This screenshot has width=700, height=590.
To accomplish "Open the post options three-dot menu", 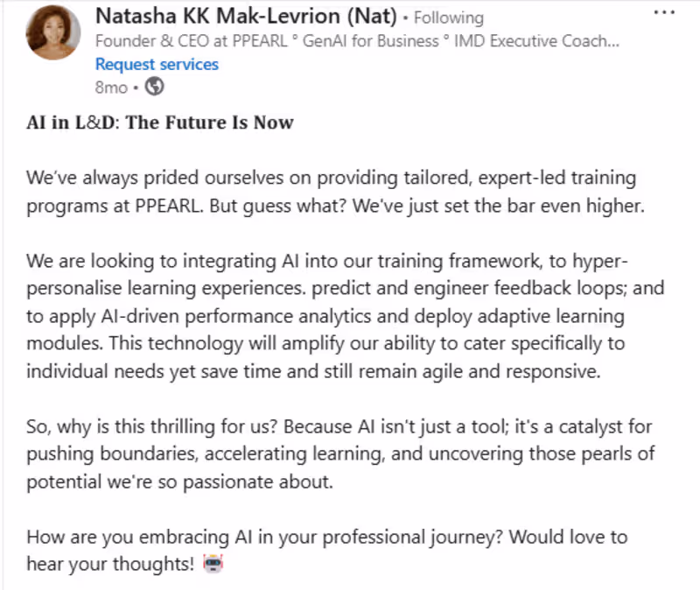I will (662, 11).
